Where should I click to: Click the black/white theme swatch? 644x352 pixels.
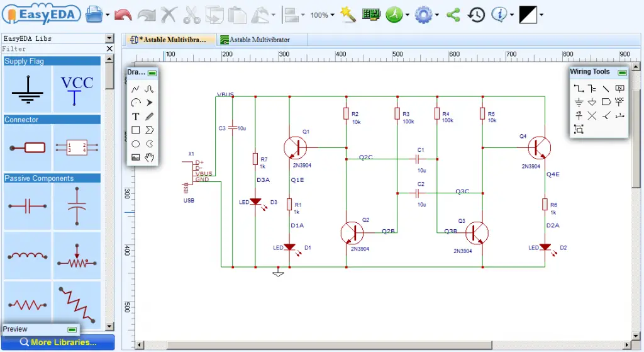tap(528, 15)
